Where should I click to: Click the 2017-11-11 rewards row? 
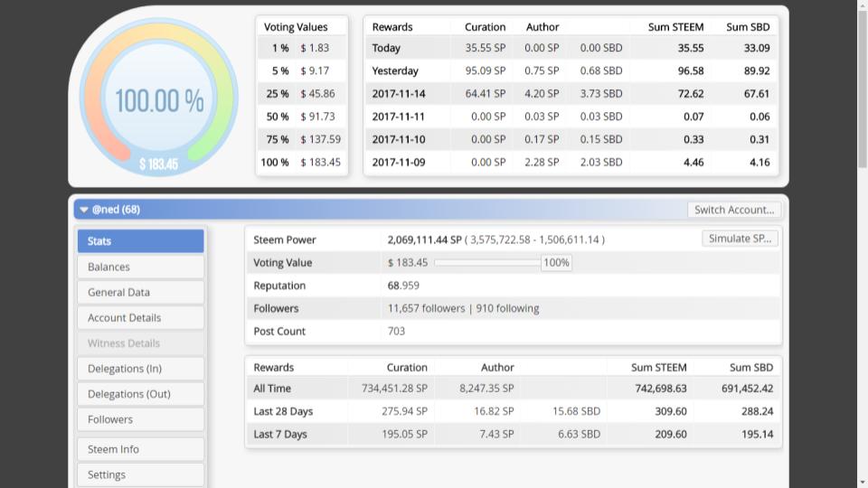coord(571,117)
